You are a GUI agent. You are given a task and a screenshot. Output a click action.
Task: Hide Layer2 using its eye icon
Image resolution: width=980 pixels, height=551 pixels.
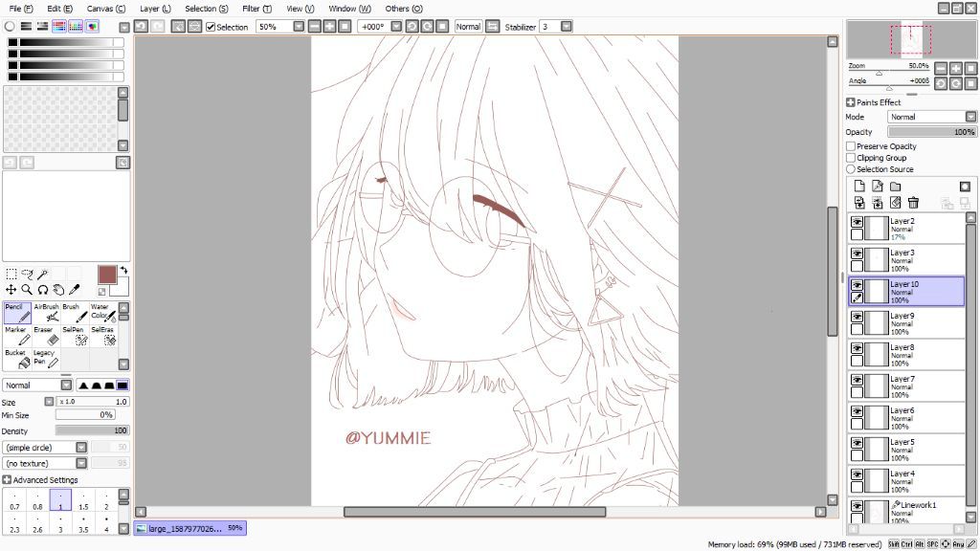point(857,222)
